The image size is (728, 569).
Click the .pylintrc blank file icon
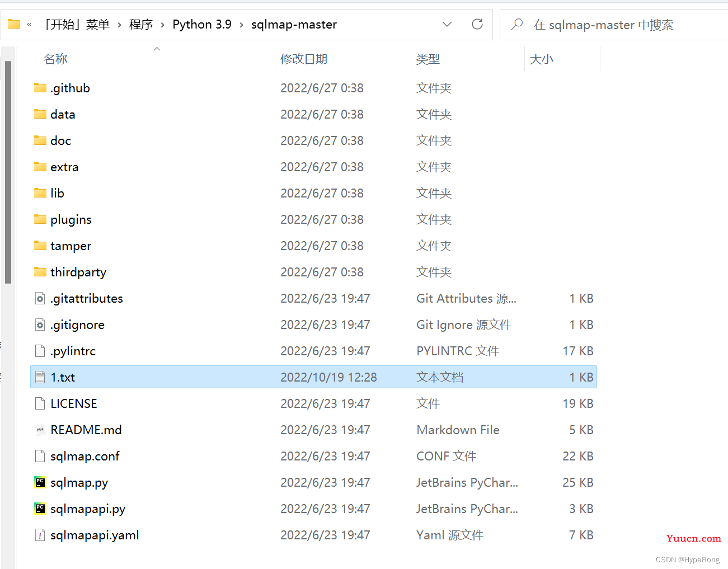coord(40,351)
